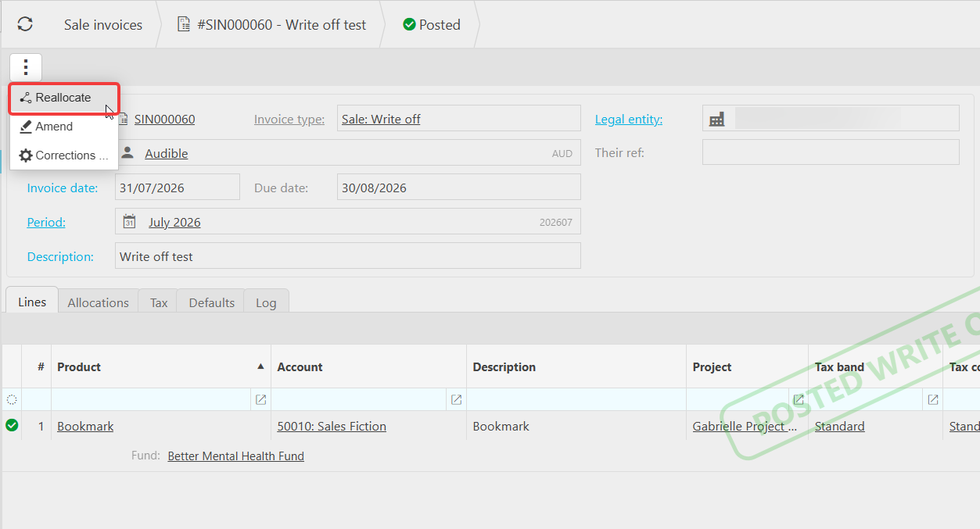The width and height of the screenshot is (980, 529).
Task: Click the Description filter input cell
Action: tap(576, 399)
